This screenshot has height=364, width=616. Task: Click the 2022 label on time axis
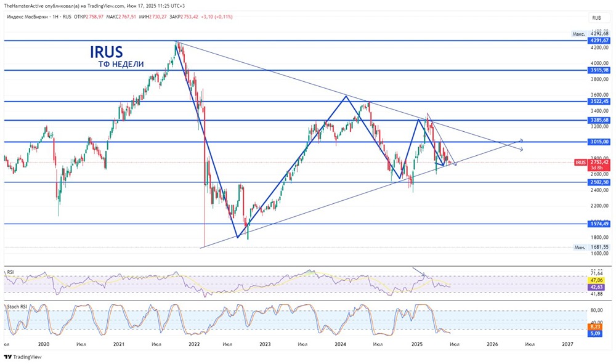[x=194, y=344]
